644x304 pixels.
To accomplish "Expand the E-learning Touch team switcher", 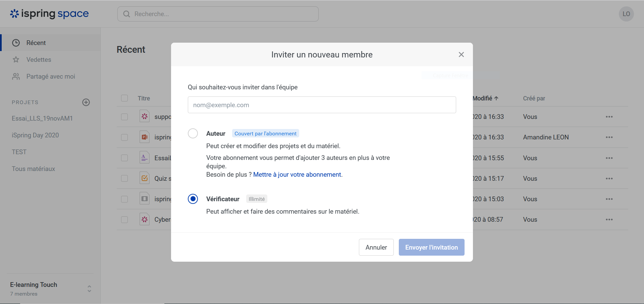I will (x=89, y=288).
